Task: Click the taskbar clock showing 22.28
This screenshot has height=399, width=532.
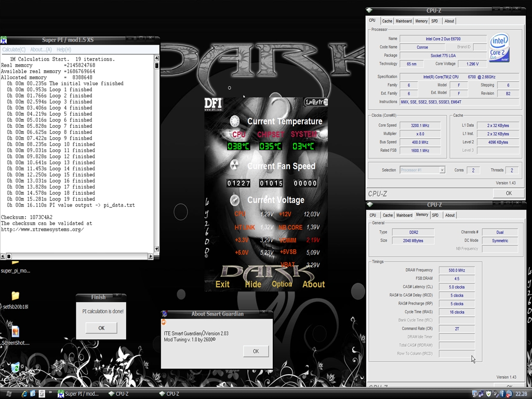Action: (521, 394)
